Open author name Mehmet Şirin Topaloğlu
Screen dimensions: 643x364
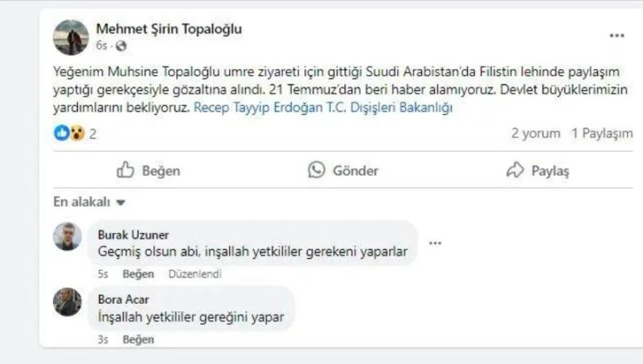click(169, 30)
